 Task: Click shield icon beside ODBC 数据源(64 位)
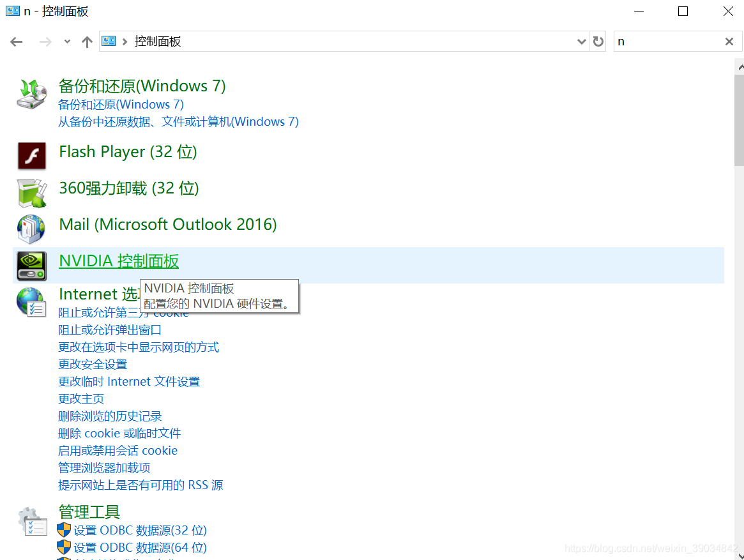[64, 547]
